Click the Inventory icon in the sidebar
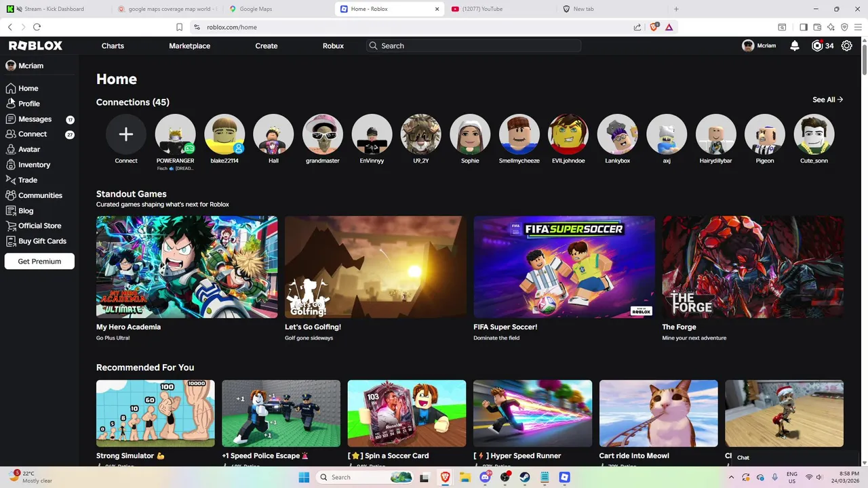 [11, 165]
